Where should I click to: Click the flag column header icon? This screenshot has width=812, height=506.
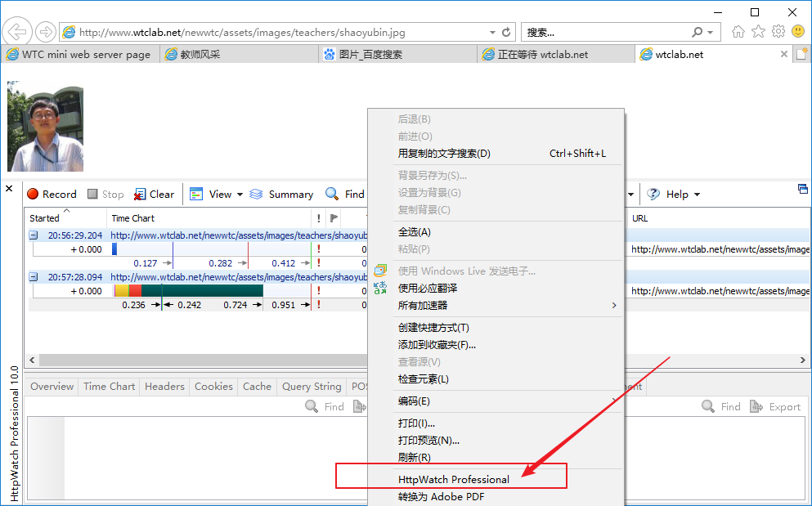click(x=334, y=218)
